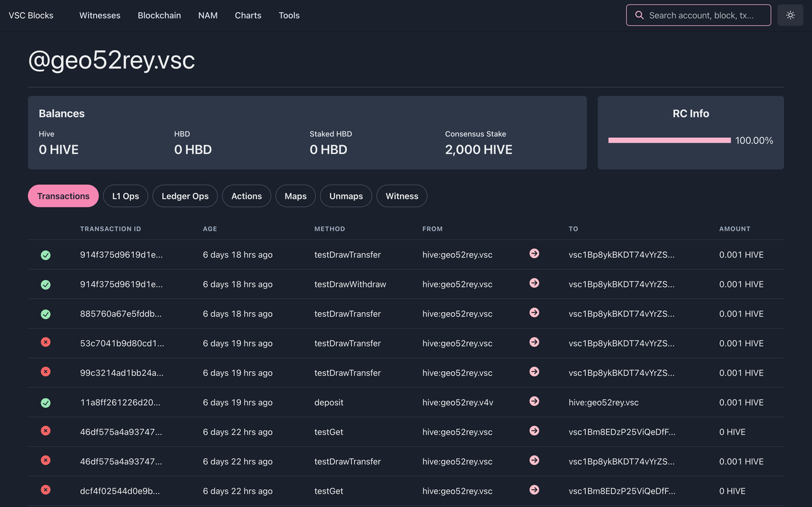Viewport: 812px width, 507px height.
Task: Click green success icon on first testDrawTransfer row
Action: click(x=46, y=255)
